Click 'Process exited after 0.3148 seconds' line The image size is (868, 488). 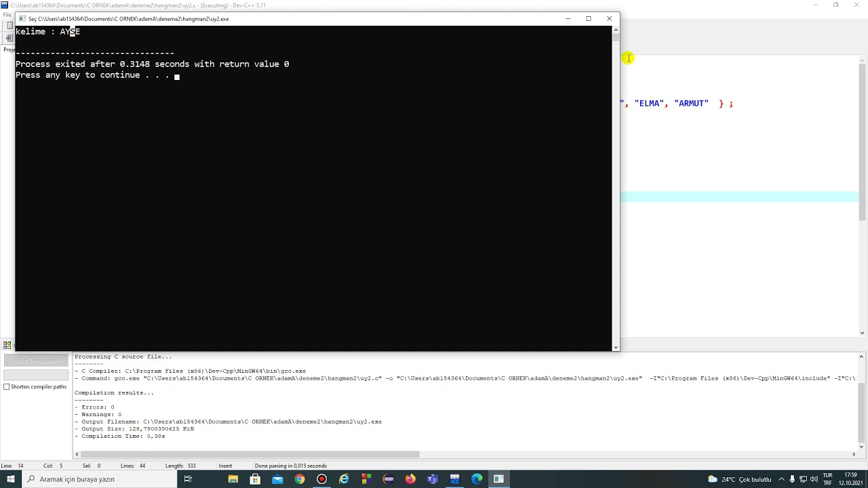tap(152, 64)
